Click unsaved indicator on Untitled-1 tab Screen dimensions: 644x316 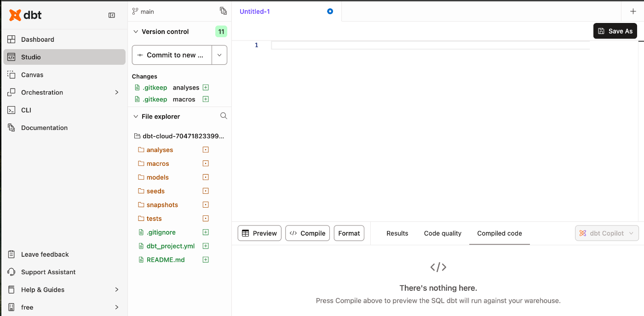330,11
